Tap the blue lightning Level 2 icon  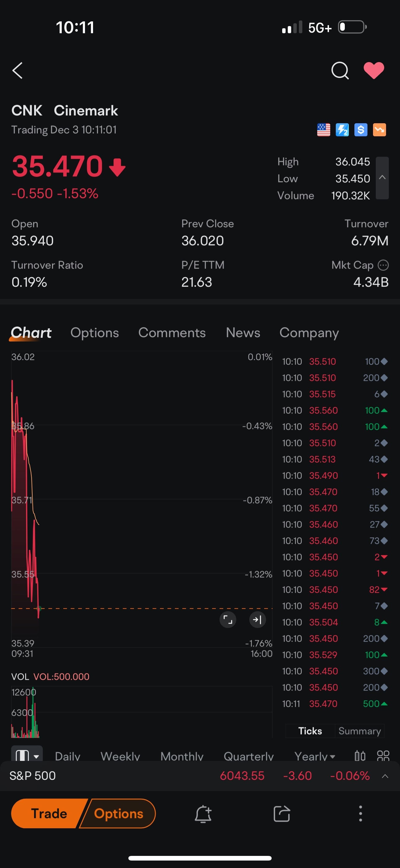(342, 130)
